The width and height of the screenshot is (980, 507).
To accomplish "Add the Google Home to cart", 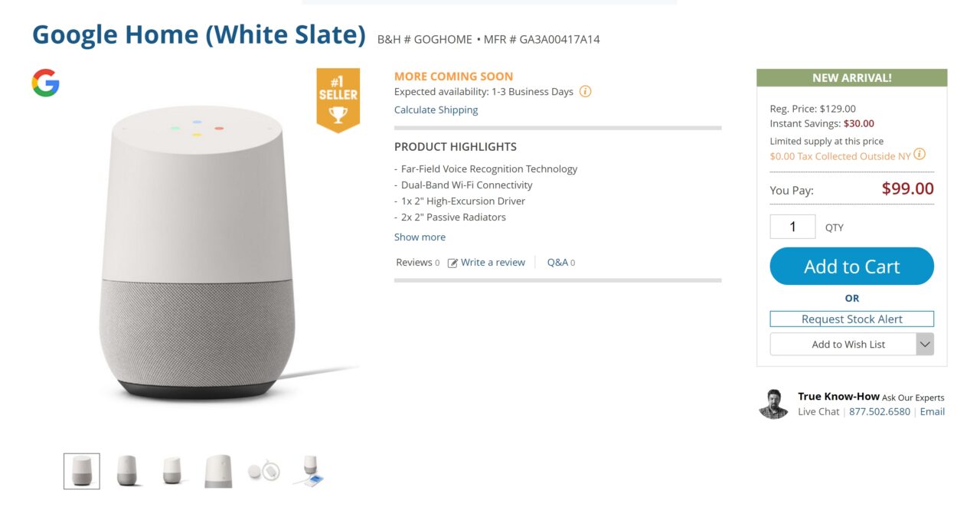I will 851,267.
